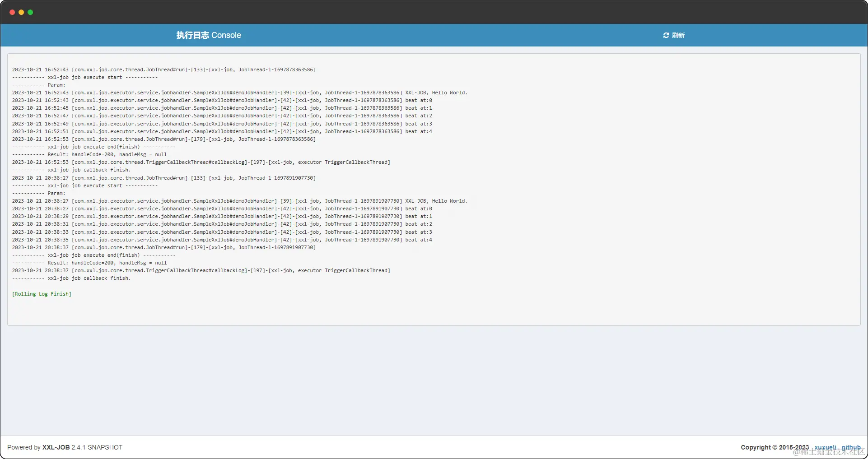Click the green maximize window button

point(30,12)
